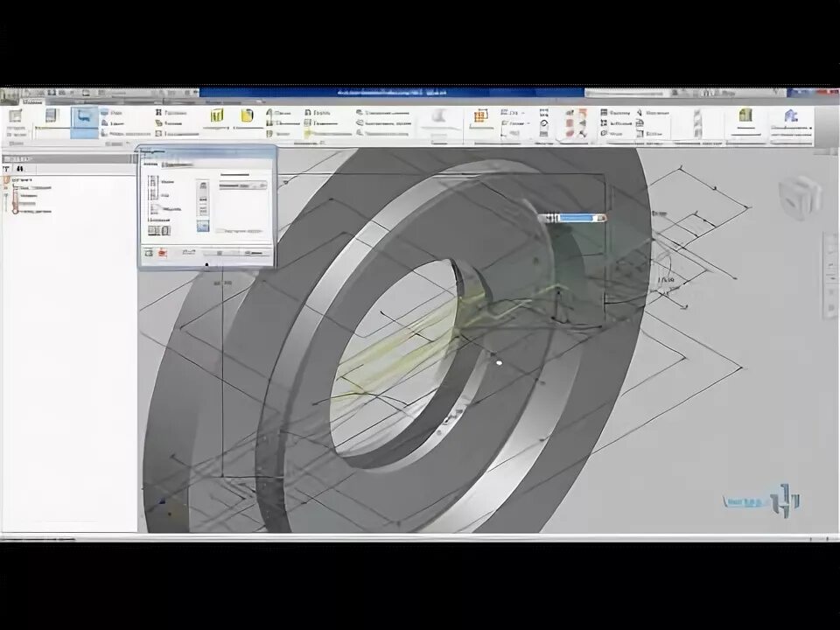Select the Mirror tool icon

click(543, 133)
